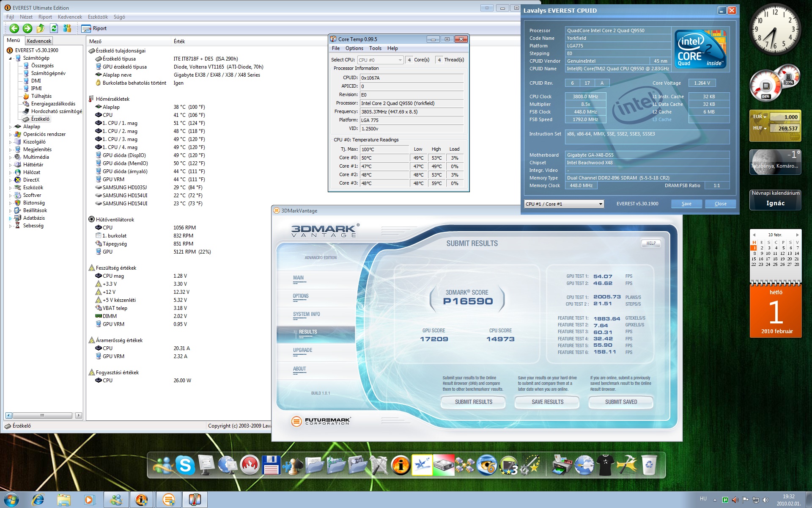Open Skype from the dock
This screenshot has width=812, height=508.
[x=185, y=465]
